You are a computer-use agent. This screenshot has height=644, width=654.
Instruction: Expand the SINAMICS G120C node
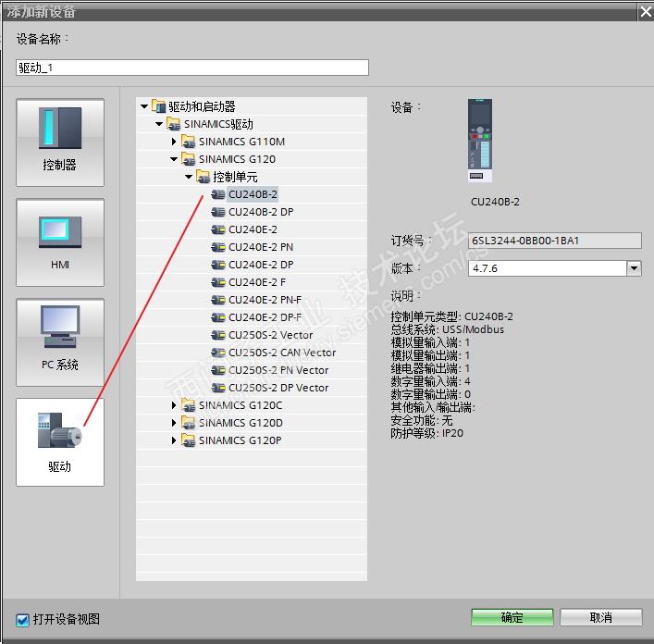174,405
